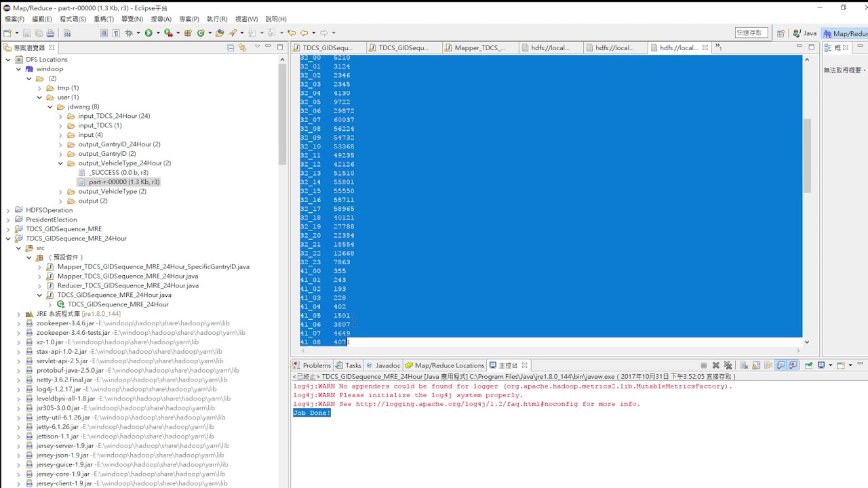Click the 快速存取 quick access field

[x=751, y=33]
